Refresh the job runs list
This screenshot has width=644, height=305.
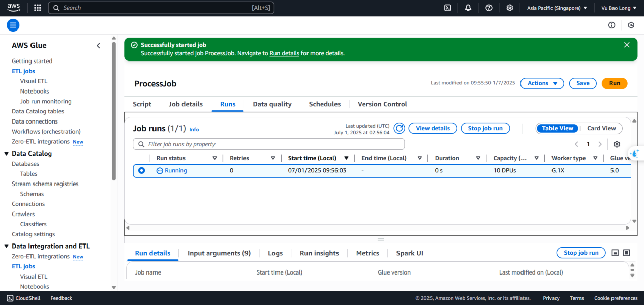tap(400, 128)
